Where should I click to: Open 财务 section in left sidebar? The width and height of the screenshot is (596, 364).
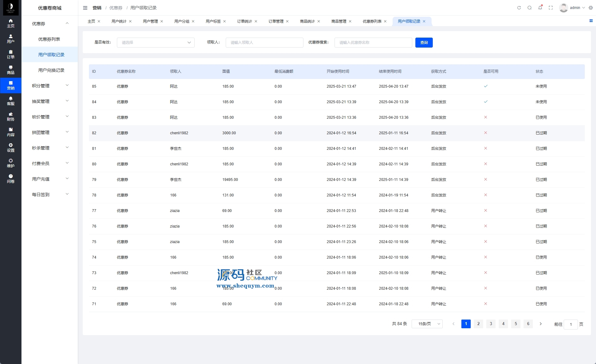(x=11, y=117)
